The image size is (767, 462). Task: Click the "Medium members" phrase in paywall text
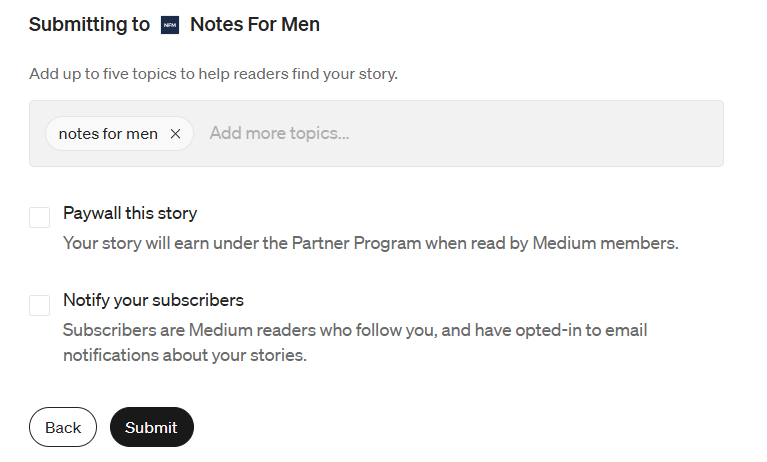pos(605,243)
